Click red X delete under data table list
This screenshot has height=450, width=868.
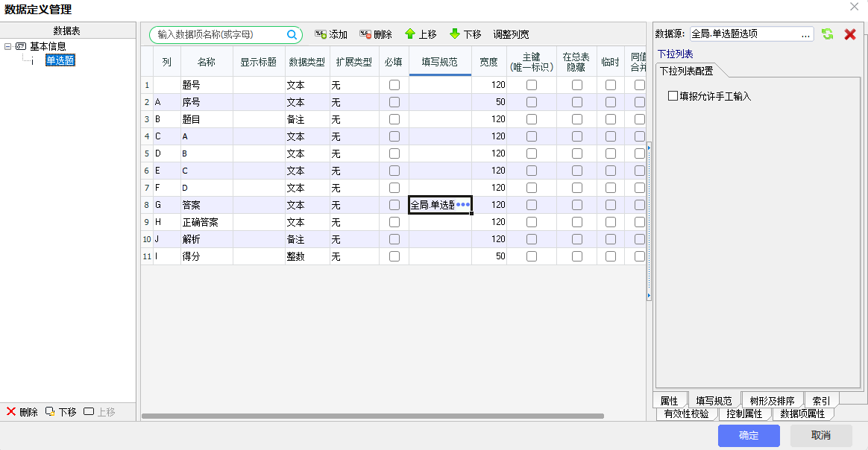pyautogui.click(x=11, y=412)
